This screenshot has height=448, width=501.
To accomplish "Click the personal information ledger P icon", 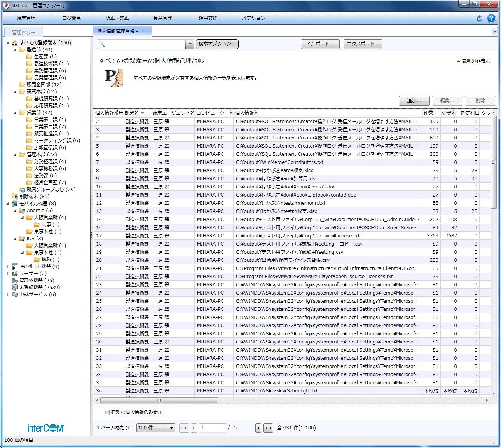I will [x=114, y=78].
